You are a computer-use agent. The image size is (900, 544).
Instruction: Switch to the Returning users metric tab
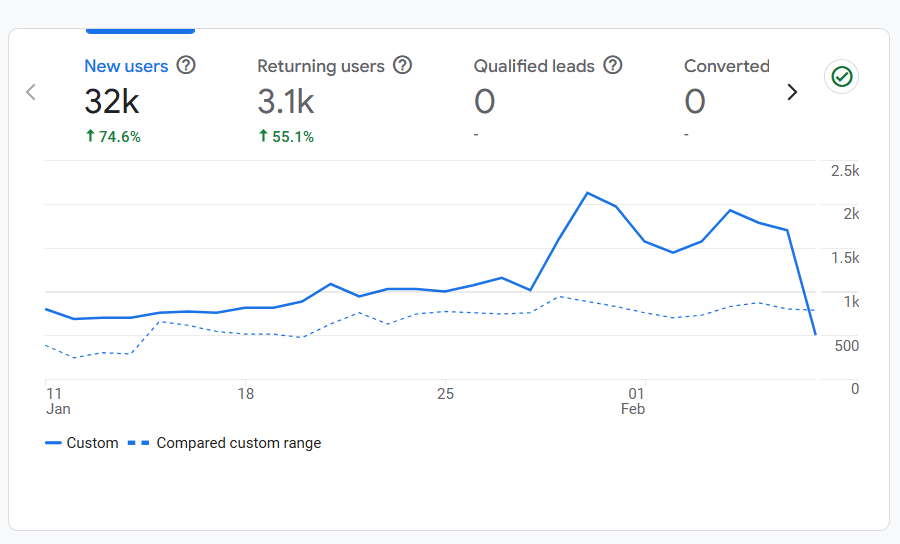tap(320, 66)
